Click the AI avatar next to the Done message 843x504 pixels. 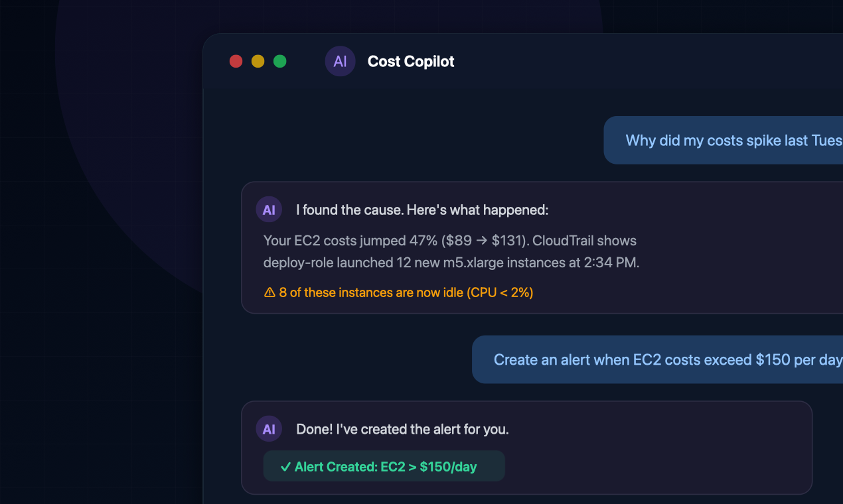(269, 428)
